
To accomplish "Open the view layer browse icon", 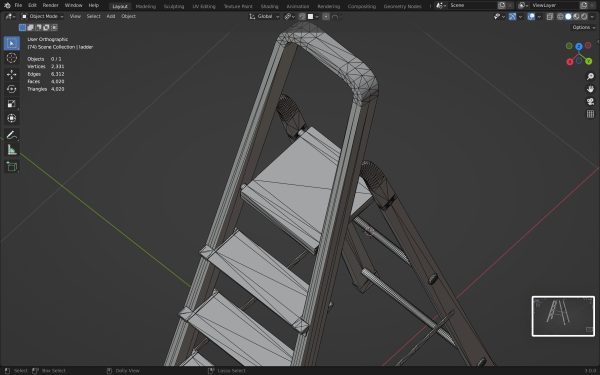I will (523, 5).
